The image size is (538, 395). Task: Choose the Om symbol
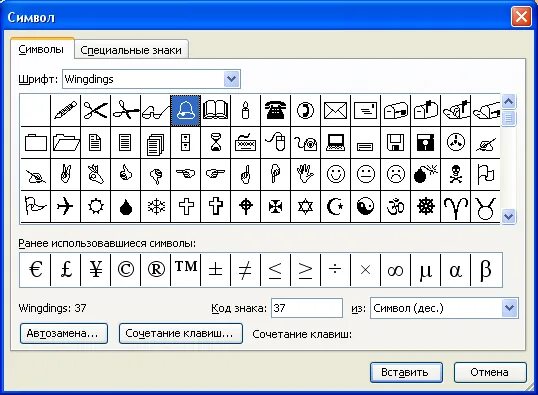pyautogui.click(x=395, y=207)
